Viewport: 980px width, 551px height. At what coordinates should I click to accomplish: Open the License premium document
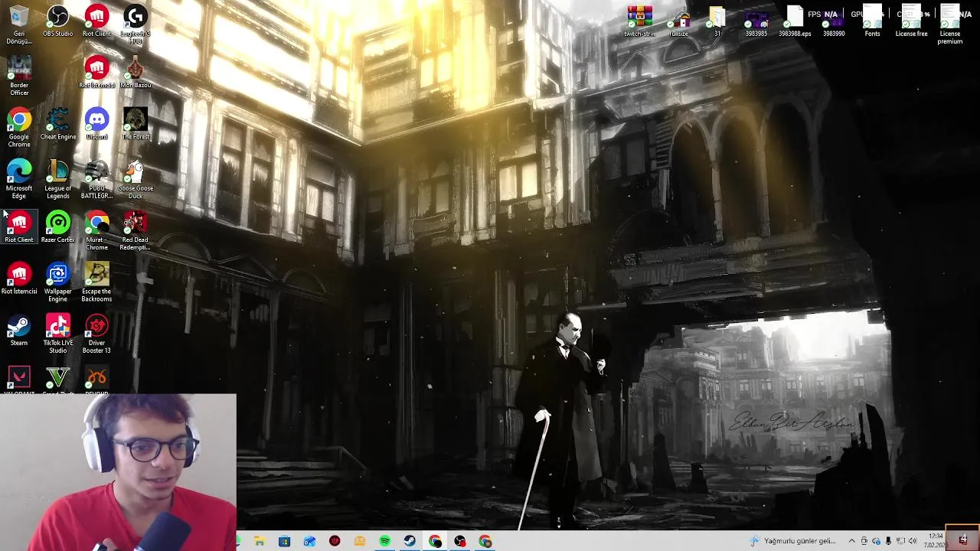click(950, 24)
